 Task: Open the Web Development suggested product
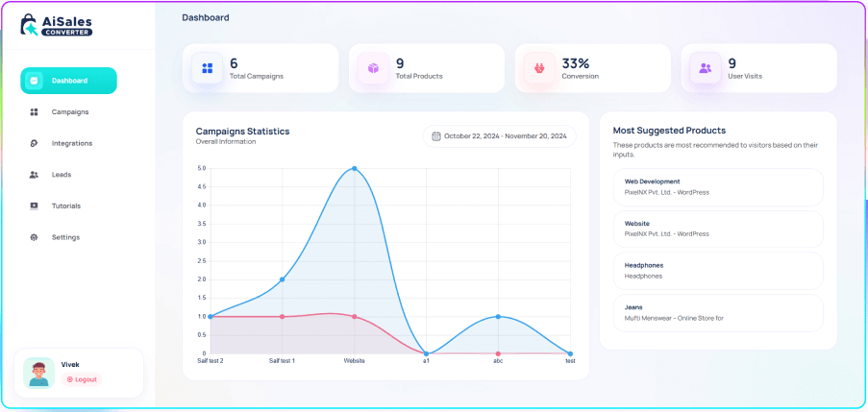point(717,186)
